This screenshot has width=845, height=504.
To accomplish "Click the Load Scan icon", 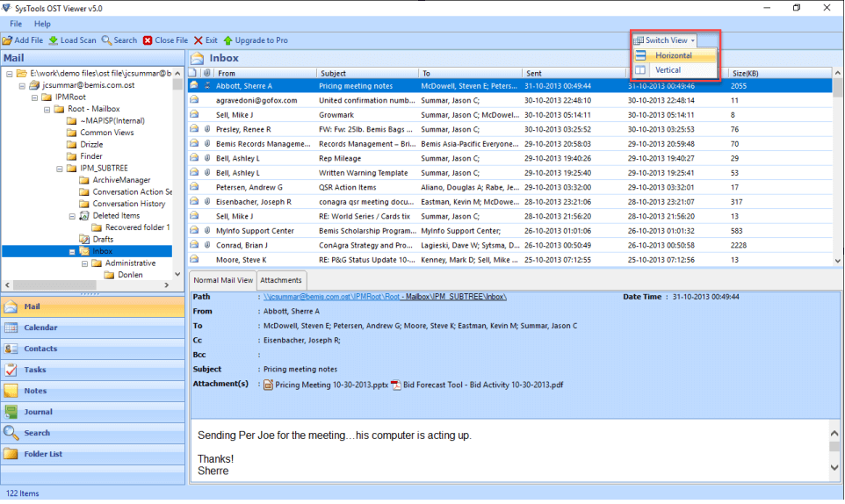I will point(54,40).
